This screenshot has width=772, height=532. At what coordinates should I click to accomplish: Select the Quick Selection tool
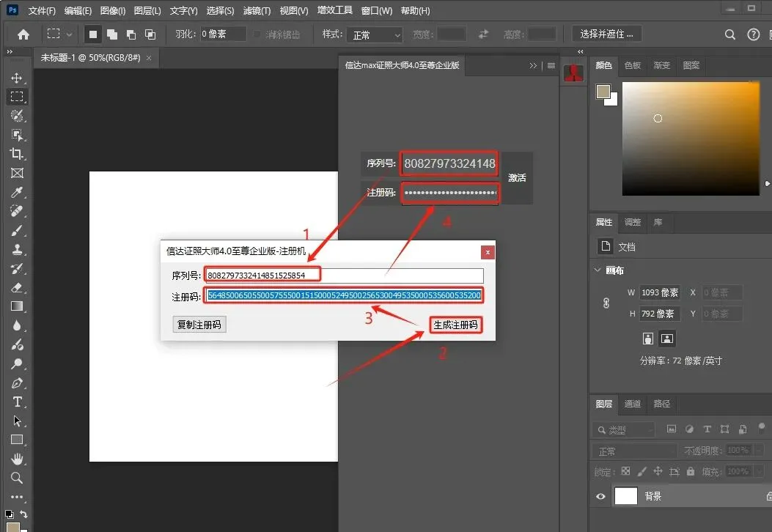[17, 116]
